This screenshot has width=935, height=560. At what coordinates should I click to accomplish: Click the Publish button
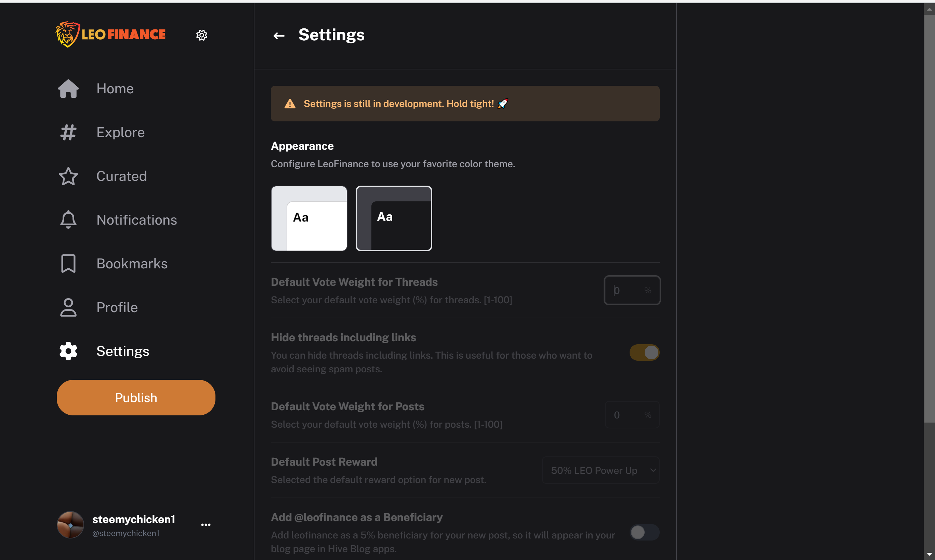136,398
